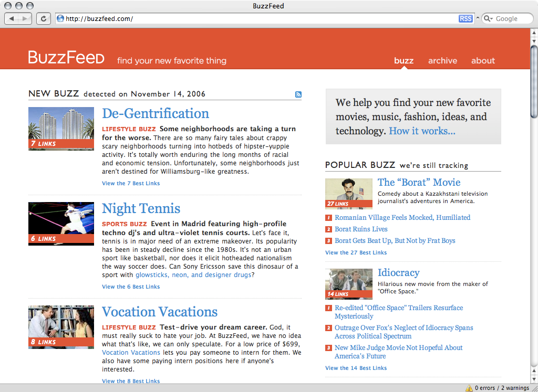Click the number 2 badge beside Borat Ruins Lives
This screenshot has width=538, height=392.
pyautogui.click(x=328, y=229)
